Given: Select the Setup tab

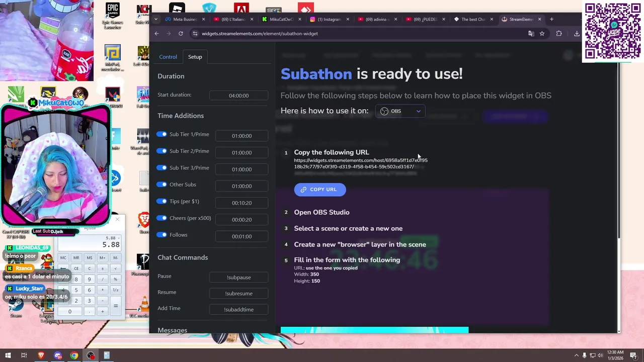Looking at the screenshot, I should (x=195, y=57).
